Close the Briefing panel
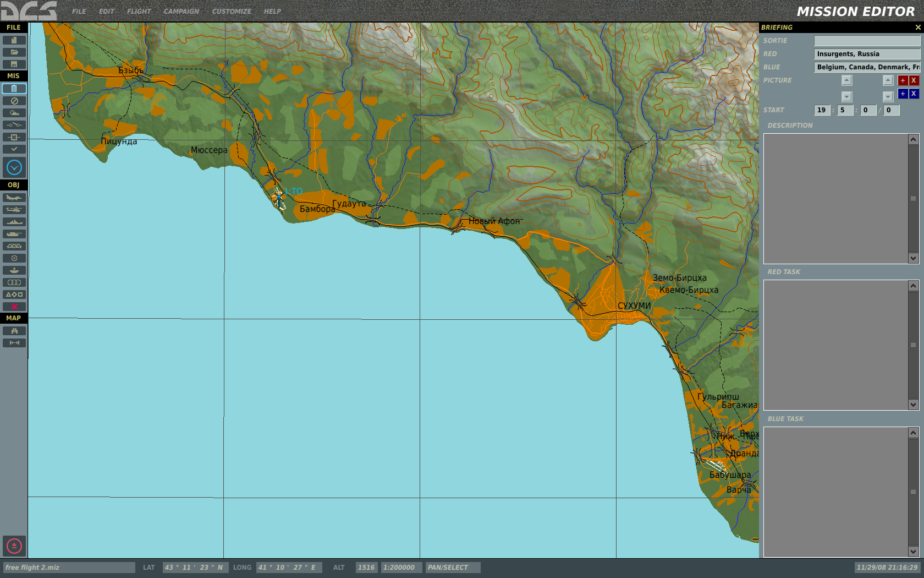 [918, 28]
